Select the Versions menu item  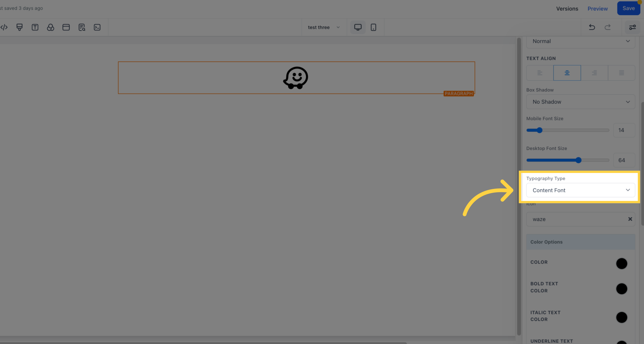[567, 8]
